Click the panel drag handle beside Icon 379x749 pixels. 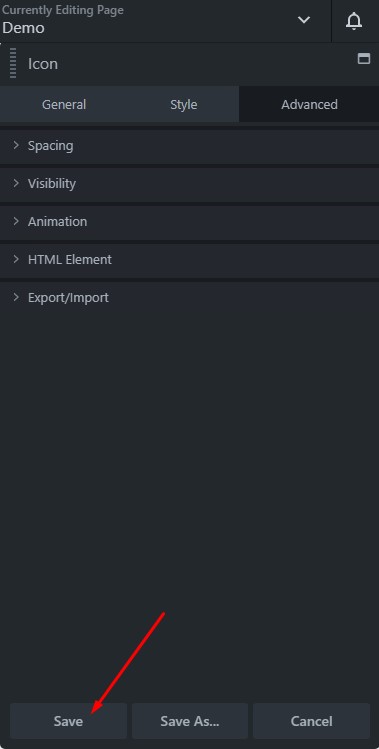(x=13, y=63)
